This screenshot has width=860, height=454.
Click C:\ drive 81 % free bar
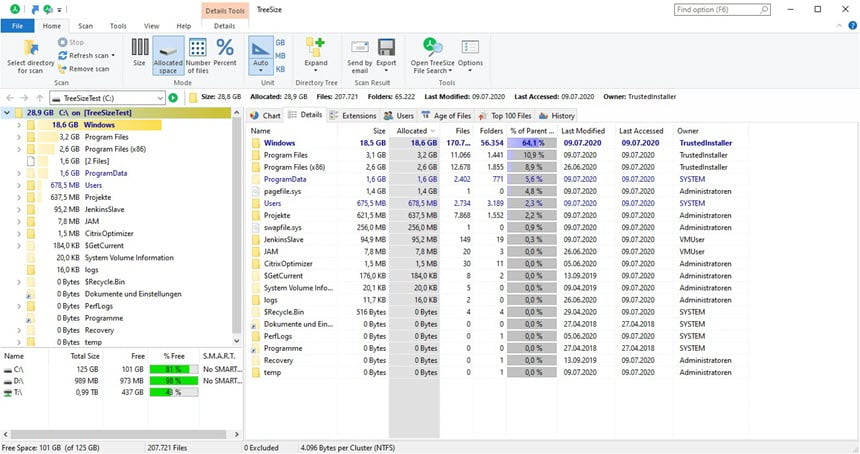173,369
